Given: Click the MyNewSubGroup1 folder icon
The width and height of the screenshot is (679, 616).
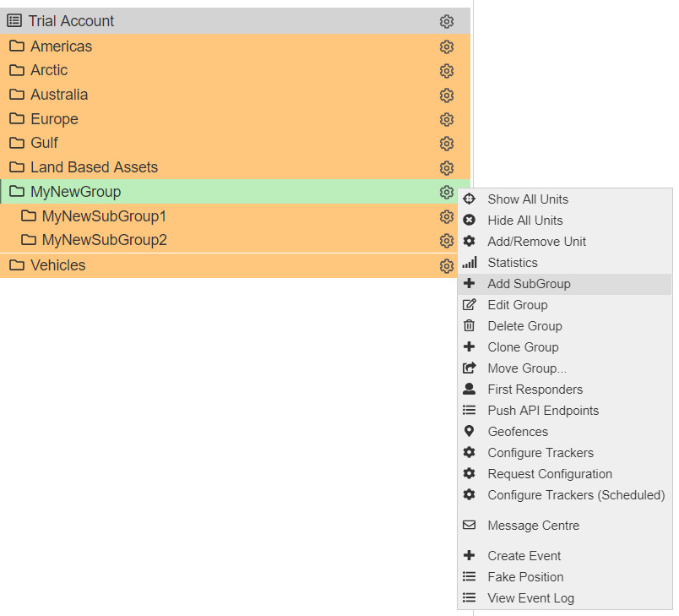Looking at the screenshot, I should pyautogui.click(x=29, y=215).
